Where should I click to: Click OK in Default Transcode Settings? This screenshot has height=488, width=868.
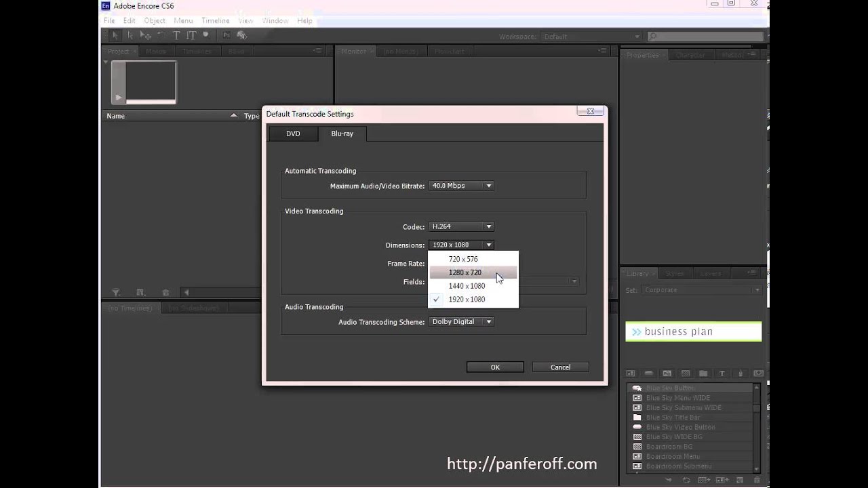pyautogui.click(x=495, y=367)
